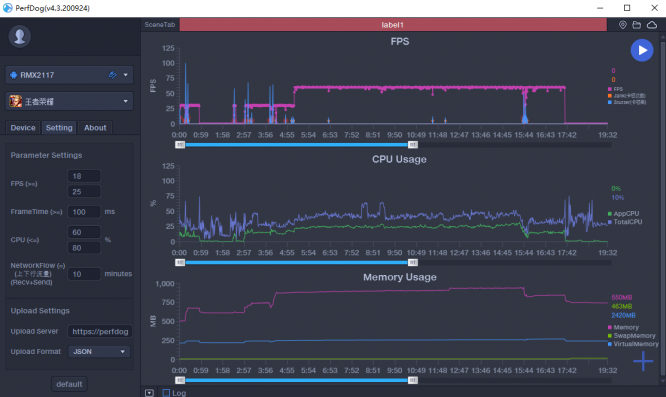Open the Upload Format JSON dropdown
This screenshot has height=397, width=666.
(x=99, y=352)
